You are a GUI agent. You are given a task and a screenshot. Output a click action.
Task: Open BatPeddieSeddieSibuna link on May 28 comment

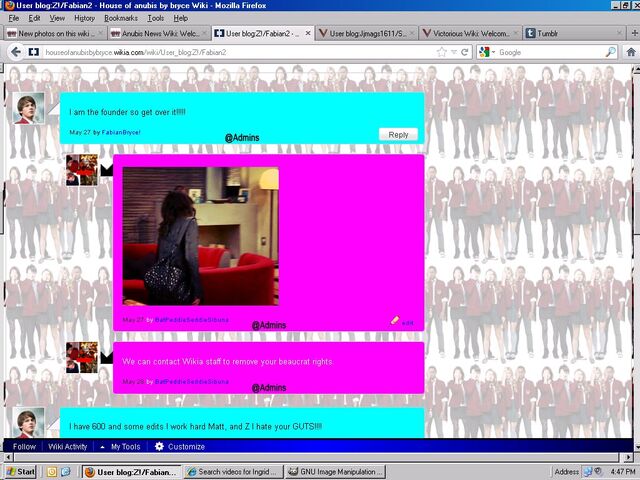click(x=191, y=382)
